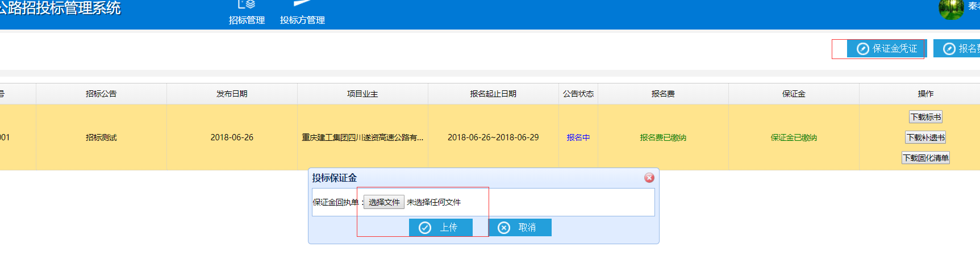Click the 上传 upload button
The image size is (980, 280).
tap(440, 227)
